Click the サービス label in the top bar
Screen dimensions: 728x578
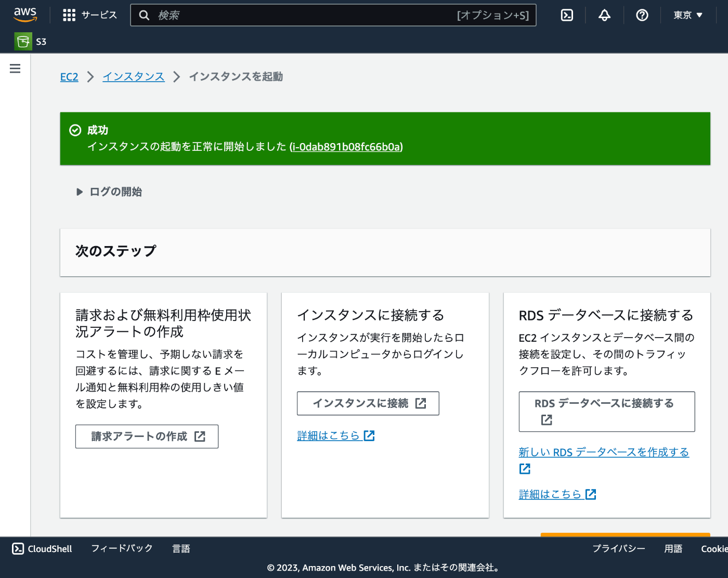pos(99,15)
